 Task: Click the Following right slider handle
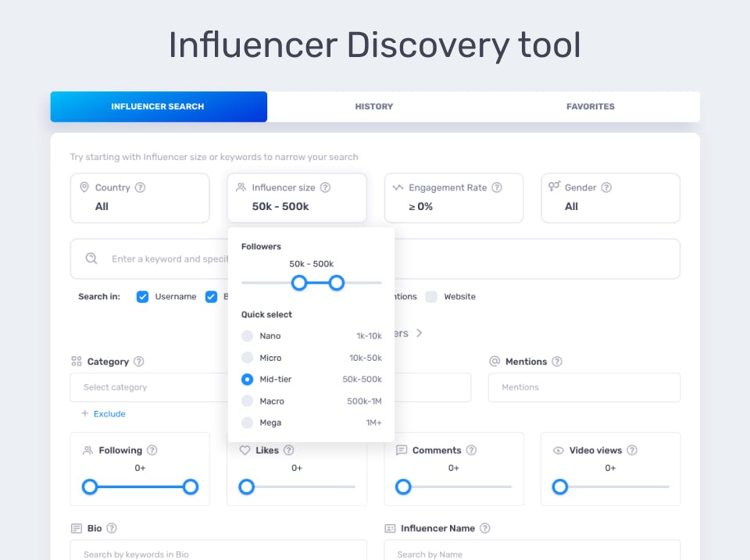[x=191, y=487]
